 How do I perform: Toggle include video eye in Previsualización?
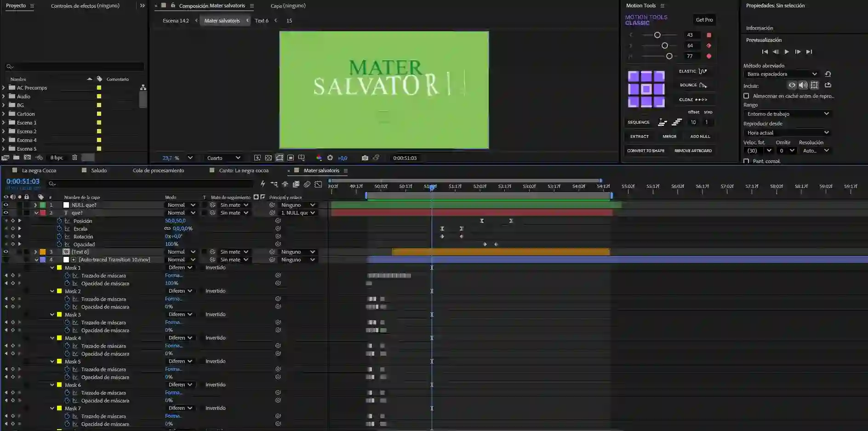point(792,85)
